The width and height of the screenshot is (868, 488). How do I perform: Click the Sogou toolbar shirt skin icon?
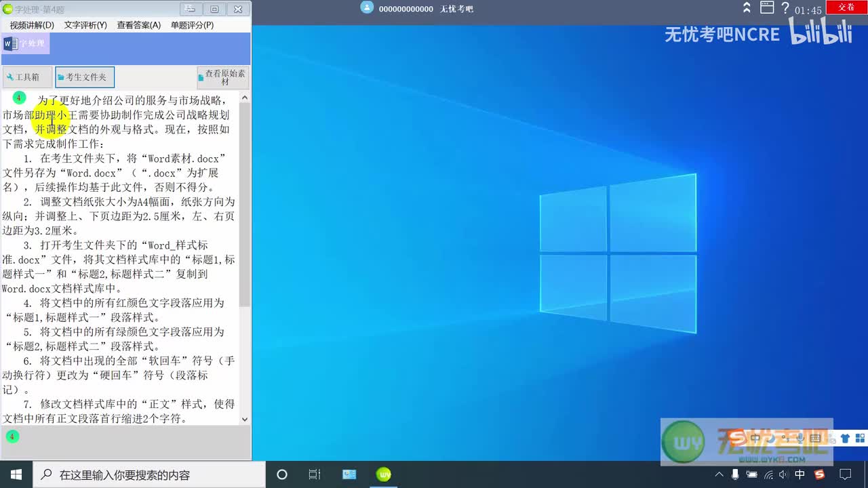tap(845, 438)
